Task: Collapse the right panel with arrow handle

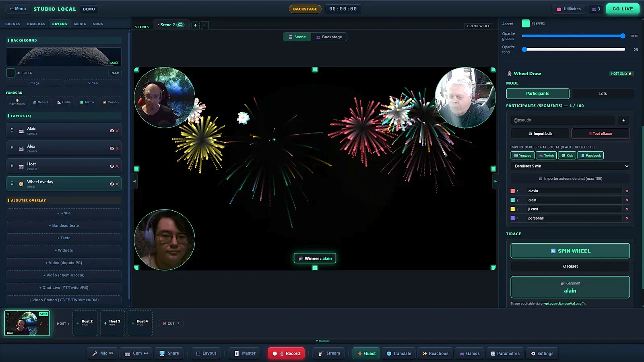Action: 495,181
